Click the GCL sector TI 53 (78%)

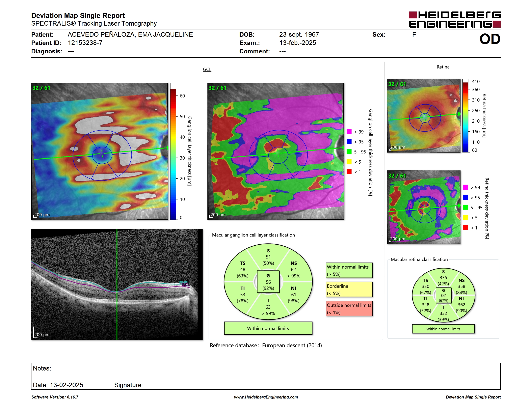click(x=243, y=294)
